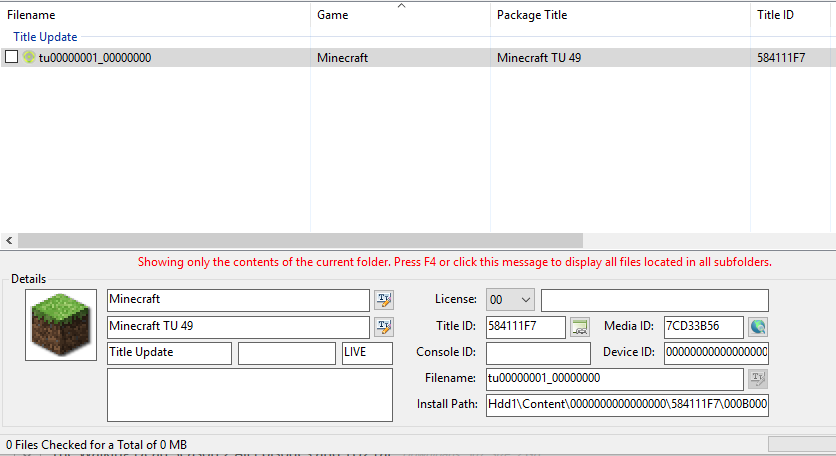Click the empty Console ID field
836x456 pixels.
pyautogui.click(x=538, y=353)
